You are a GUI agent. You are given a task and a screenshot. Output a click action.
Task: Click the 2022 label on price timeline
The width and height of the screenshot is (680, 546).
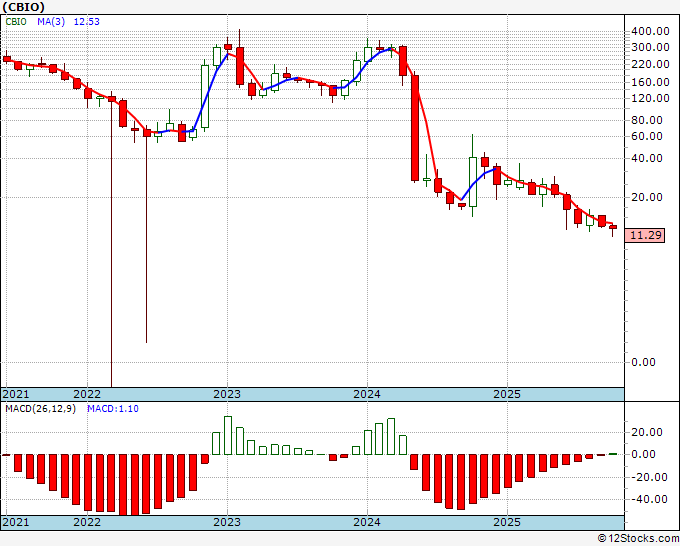click(87, 394)
